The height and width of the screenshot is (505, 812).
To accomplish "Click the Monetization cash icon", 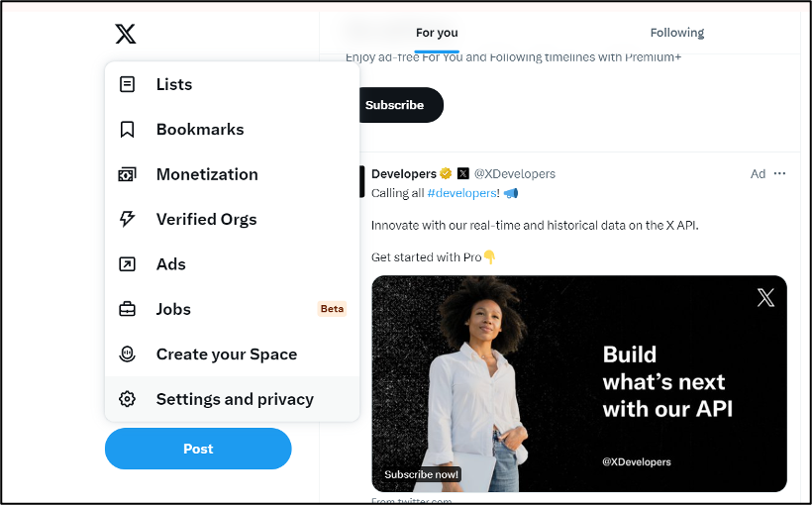I will (127, 174).
